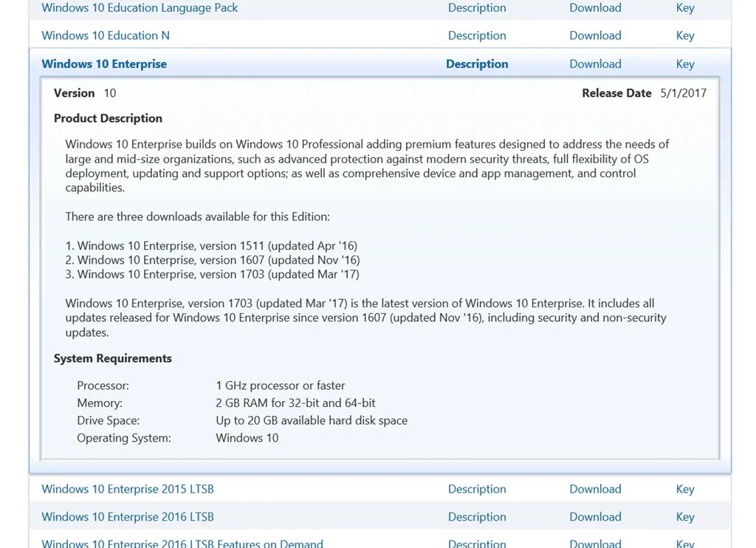Toggle Description for Windows 10 Enterprise
The height and width of the screenshot is (548, 756).
click(477, 64)
